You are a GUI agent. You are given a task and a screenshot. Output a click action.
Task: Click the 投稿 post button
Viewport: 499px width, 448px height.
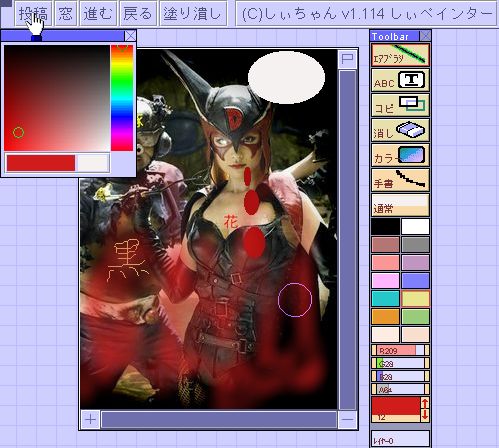coord(33,14)
